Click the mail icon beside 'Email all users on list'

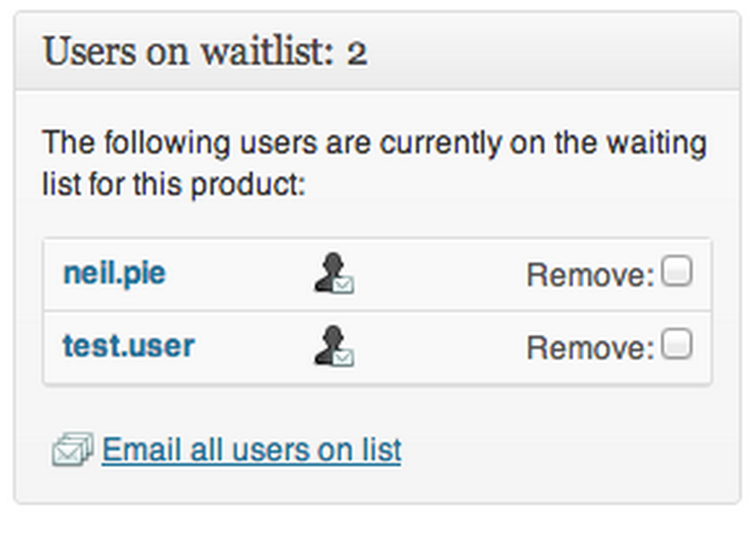click(x=71, y=447)
